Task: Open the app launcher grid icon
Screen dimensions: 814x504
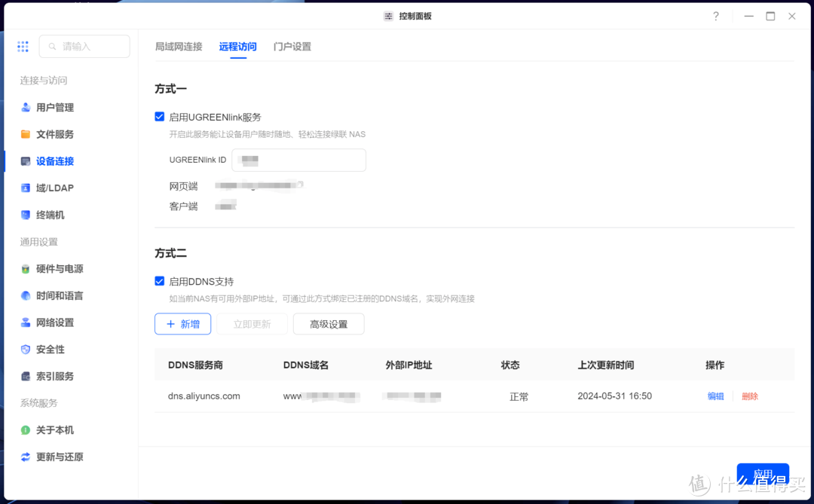Action: pos(23,46)
